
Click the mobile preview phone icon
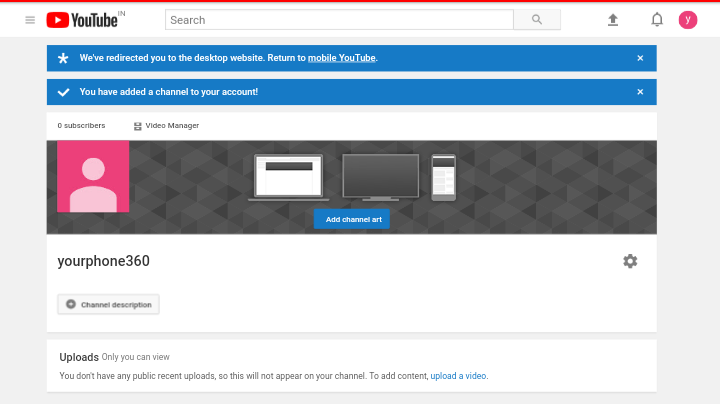click(444, 178)
